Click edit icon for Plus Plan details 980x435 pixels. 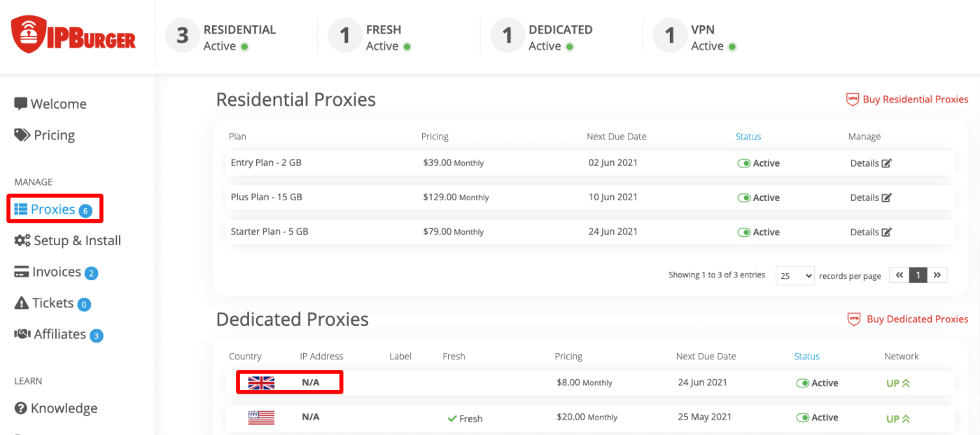(x=887, y=198)
